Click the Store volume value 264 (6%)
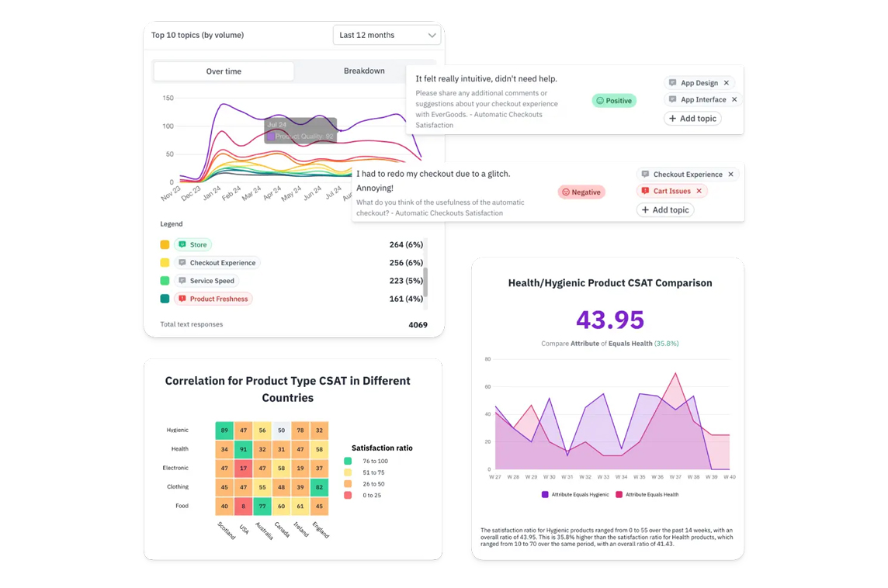Image resolution: width=888 pixels, height=588 pixels. (x=406, y=244)
